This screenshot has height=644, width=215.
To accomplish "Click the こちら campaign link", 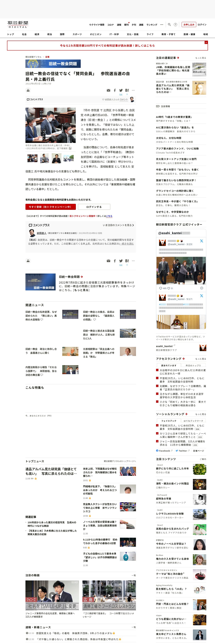I will pos(109,216).
